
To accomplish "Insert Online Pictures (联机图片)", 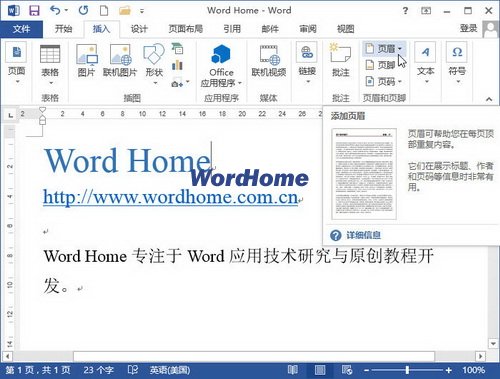I will (x=120, y=60).
